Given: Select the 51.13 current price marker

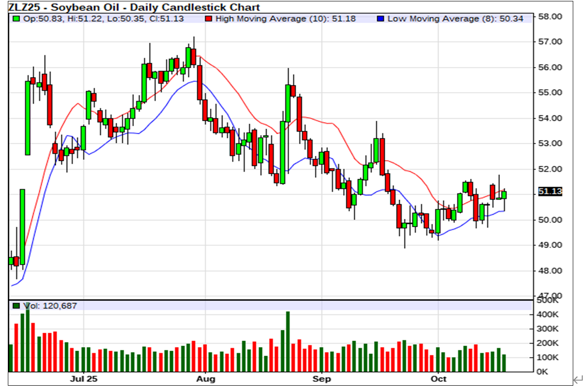Looking at the screenshot, I should coord(550,192).
